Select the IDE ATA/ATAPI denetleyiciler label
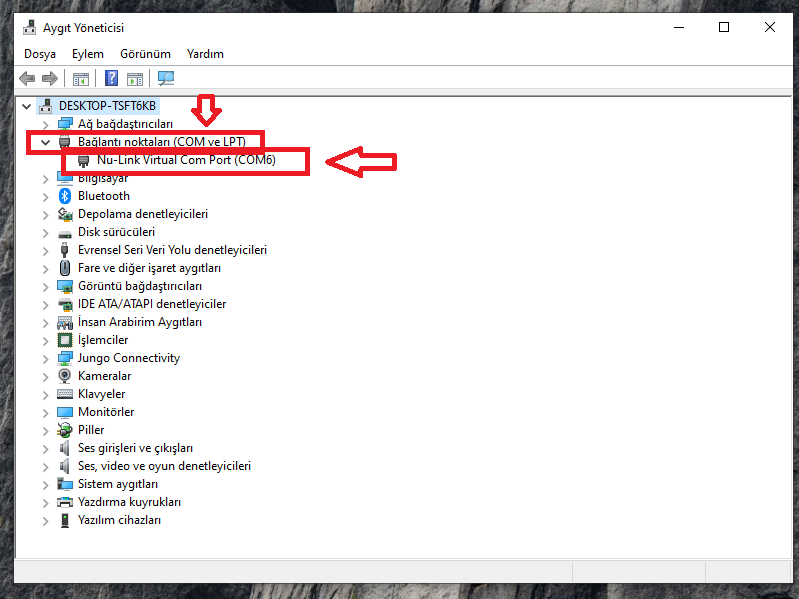The image size is (799, 599). (152, 304)
